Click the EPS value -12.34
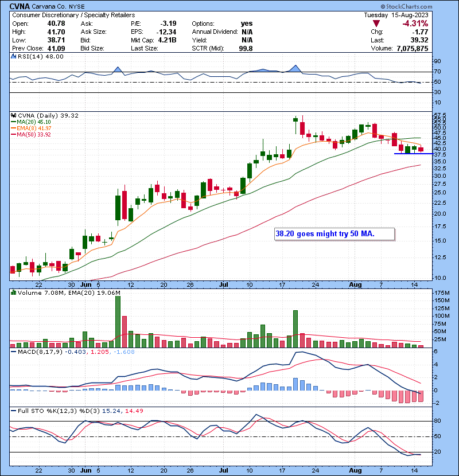 166,32
